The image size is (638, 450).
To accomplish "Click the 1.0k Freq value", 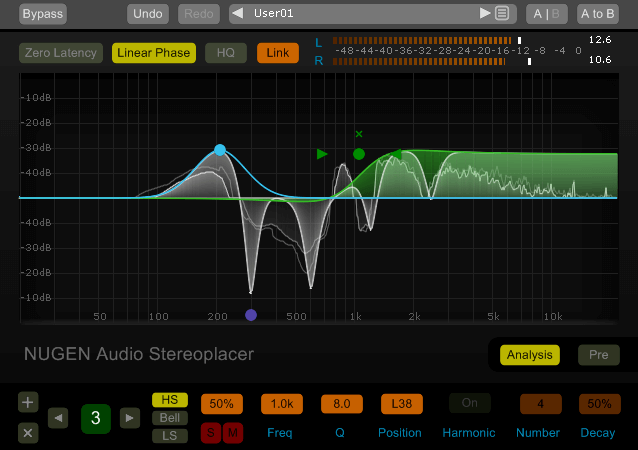I will click(x=282, y=404).
